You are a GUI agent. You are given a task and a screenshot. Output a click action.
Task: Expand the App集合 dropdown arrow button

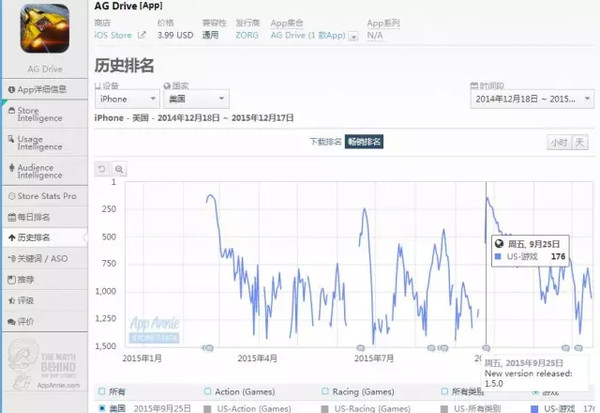[354, 36]
